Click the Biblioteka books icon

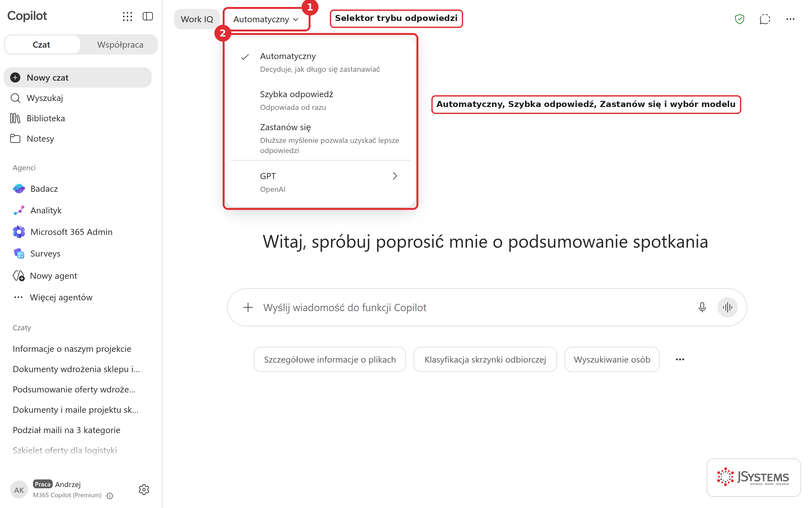tap(15, 118)
